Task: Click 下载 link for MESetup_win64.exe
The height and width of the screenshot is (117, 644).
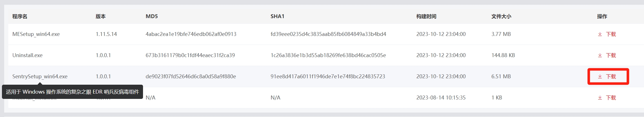Action: (x=611, y=34)
